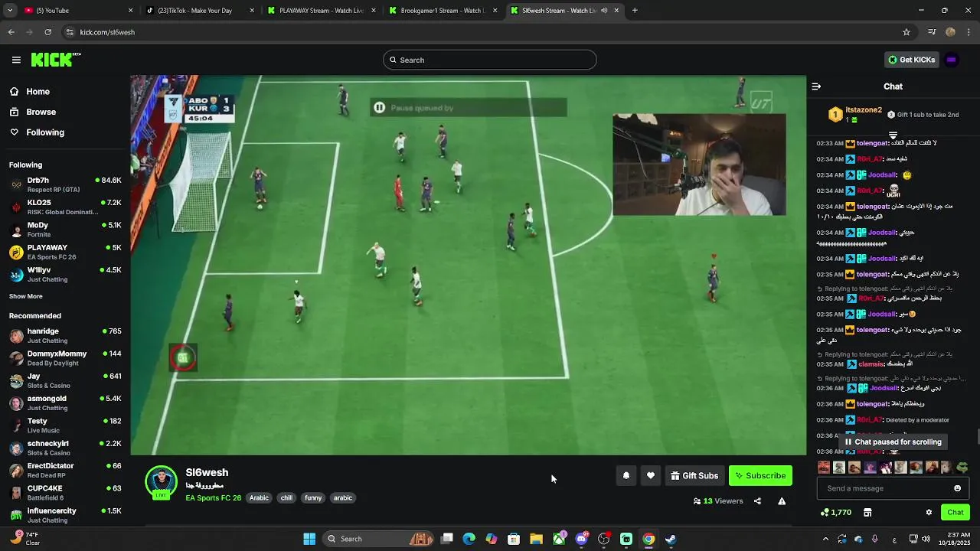Viewport: 980px width, 551px height.
Task: Open the Browse page
Action: point(41,112)
